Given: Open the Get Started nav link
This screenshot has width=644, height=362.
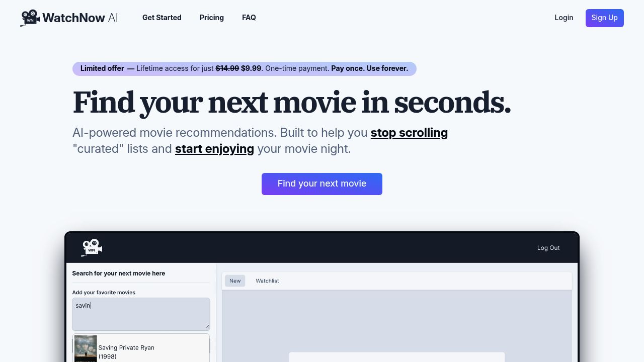Looking at the screenshot, I should (162, 18).
